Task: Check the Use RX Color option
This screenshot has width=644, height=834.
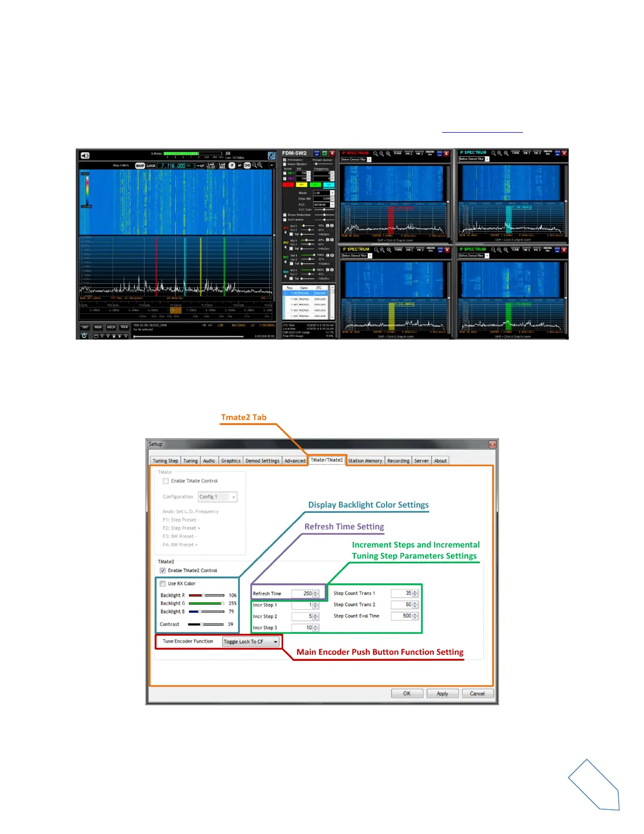Action: pos(163,583)
